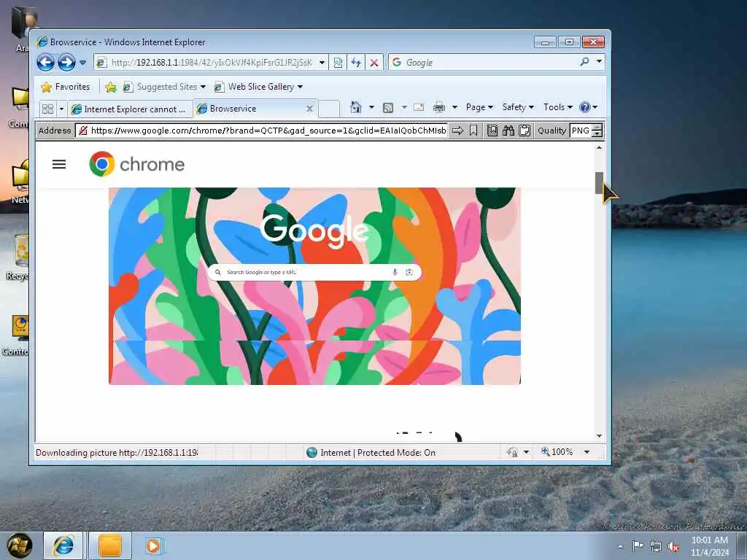Screen dimensions: 747x560
Task: Add to Favorites bar star icon
Action: (x=111, y=87)
